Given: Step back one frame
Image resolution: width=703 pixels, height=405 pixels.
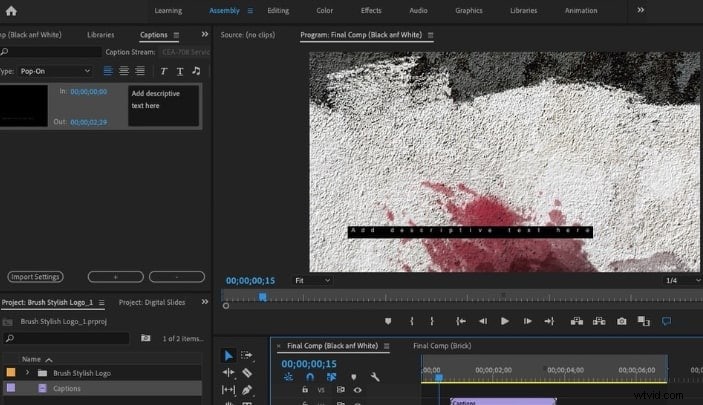Looking at the screenshot, I should click(x=483, y=321).
